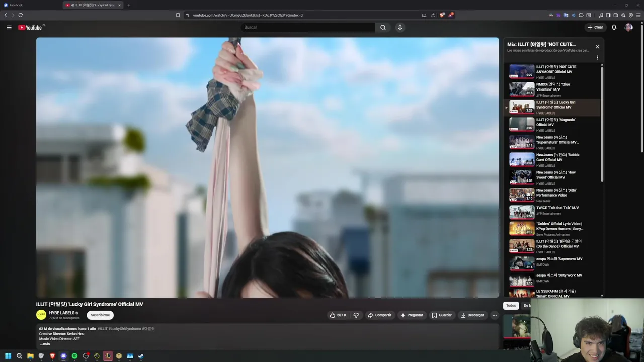
Task: Open Discord from the taskbar
Action: [63, 356]
